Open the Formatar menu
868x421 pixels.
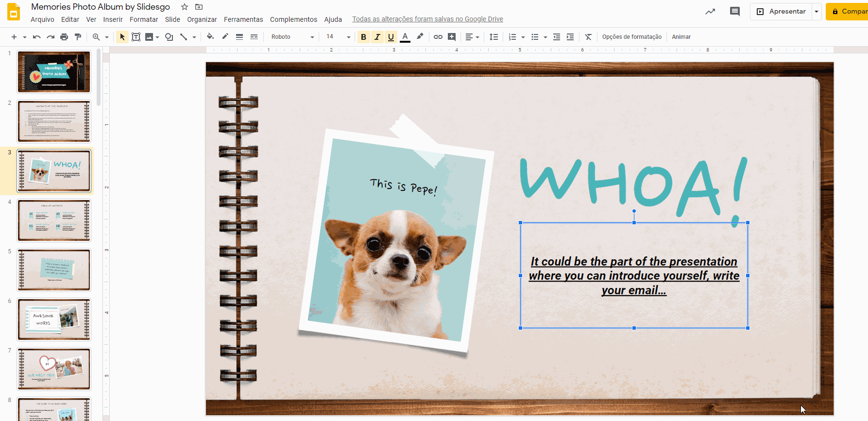pos(144,19)
